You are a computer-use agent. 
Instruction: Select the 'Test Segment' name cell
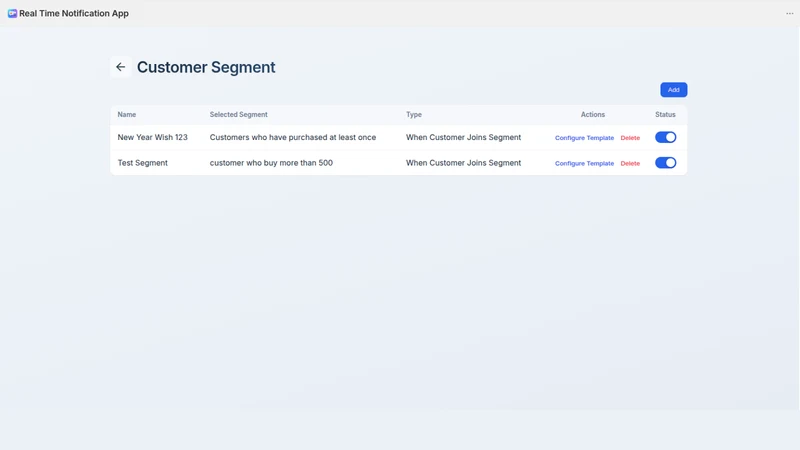[x=142, y=163]
